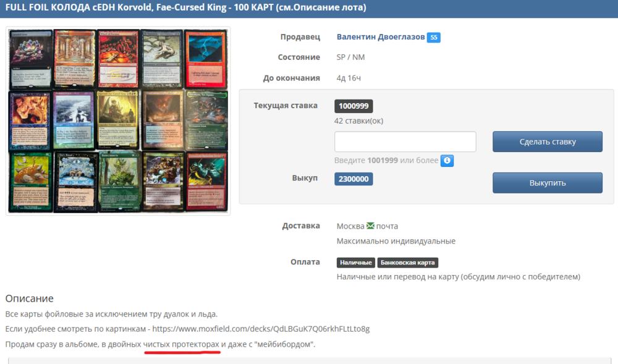The width and height of the screenshot is (618, 364).
Task: Click the Описание section heading
Action: [x=30, y=299]
